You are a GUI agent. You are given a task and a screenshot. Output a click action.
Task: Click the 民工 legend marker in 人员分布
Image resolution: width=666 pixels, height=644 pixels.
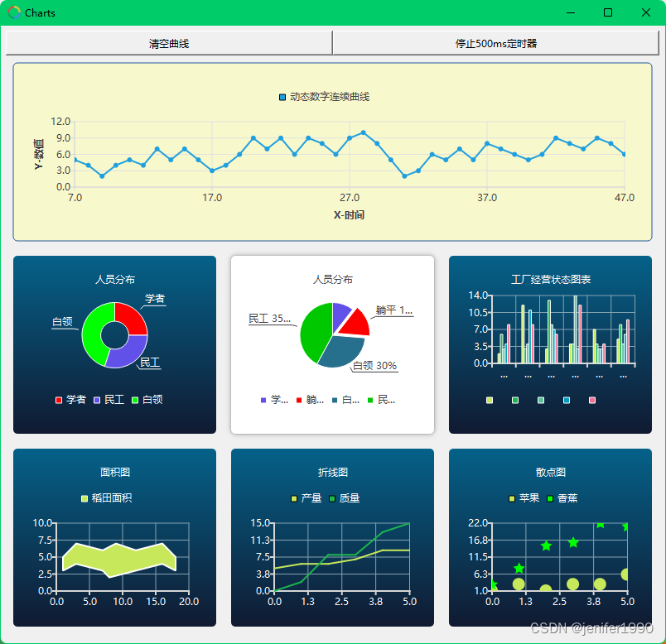[x=97, y=400]
